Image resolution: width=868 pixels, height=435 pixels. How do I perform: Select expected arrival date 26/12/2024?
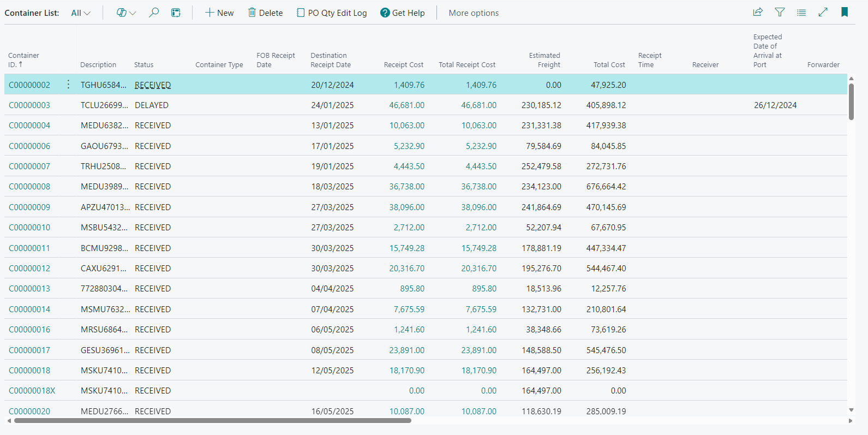(775, 105)
